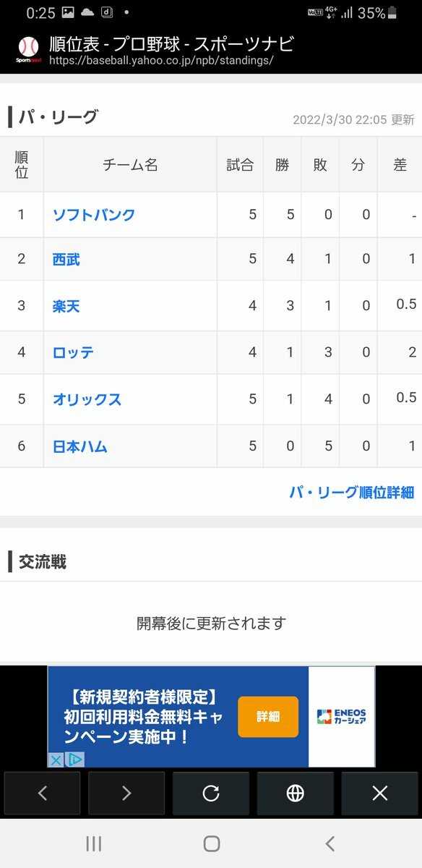Screen dimensions: 422x868
Task: Open the 西武 team link
Action: (x=66, y=259)
